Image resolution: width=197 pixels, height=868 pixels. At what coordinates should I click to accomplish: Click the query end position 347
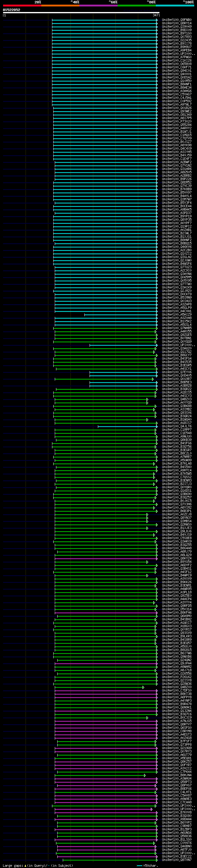pos(155,15)
